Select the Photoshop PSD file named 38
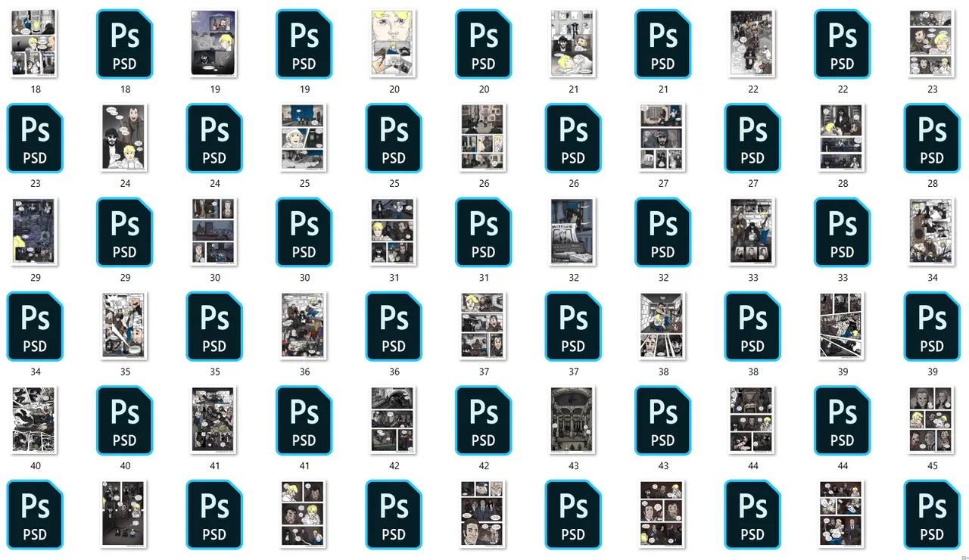The image size is (969, 560). 752,327
